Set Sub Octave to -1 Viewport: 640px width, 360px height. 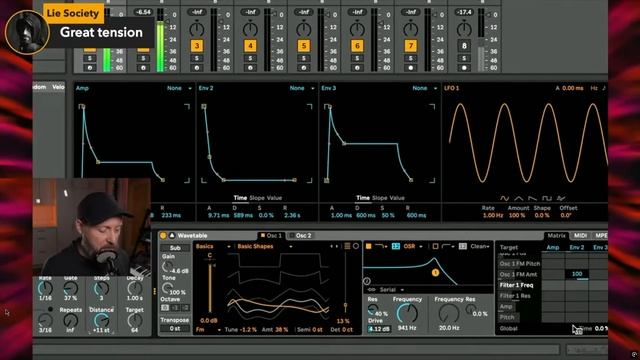tap(176, 307)
